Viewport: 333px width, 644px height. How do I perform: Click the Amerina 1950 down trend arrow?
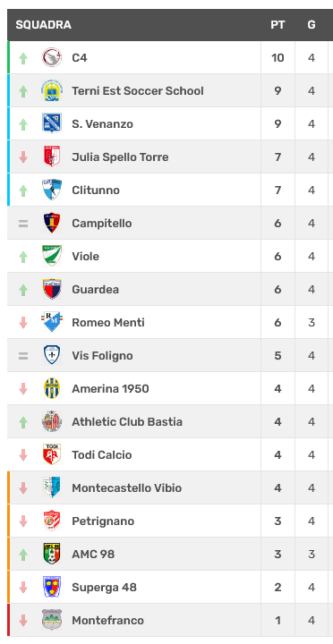(x=23, y=388)
